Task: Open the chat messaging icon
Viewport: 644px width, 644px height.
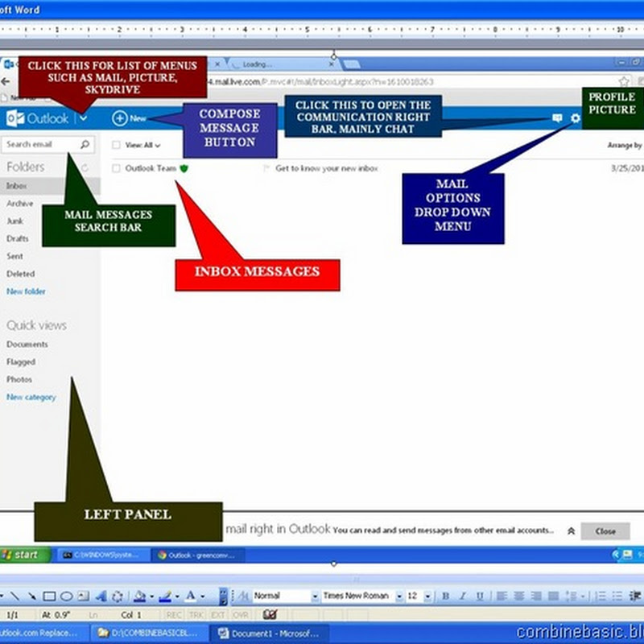Action: pos(557,118)
